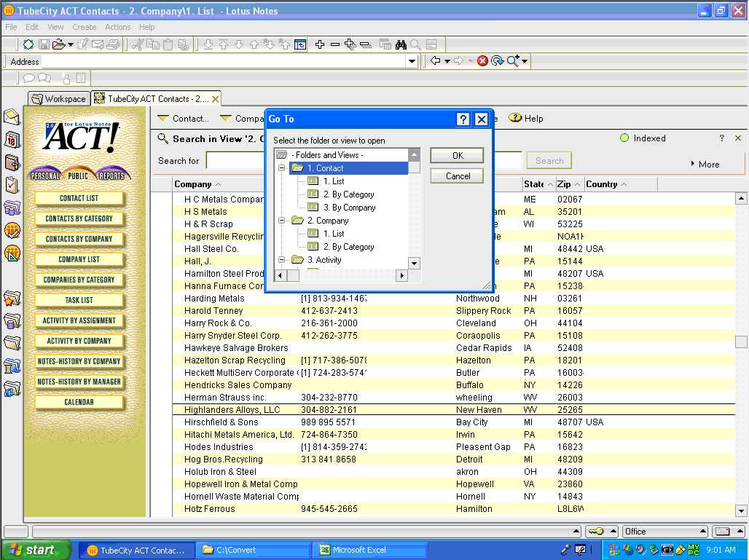
Task: Click the mail envelope icon in status bar
Action: 722,532
